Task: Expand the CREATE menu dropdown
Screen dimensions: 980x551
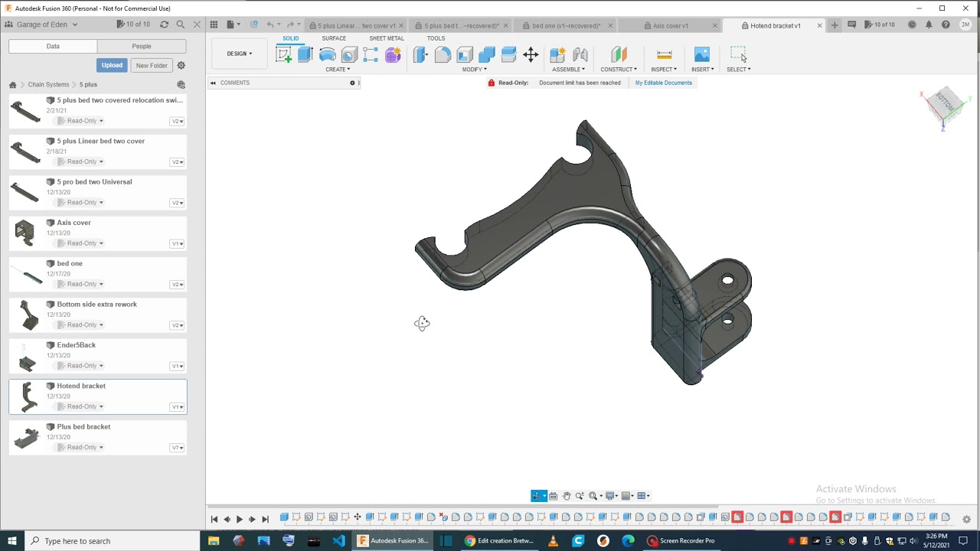Action: 338,70
